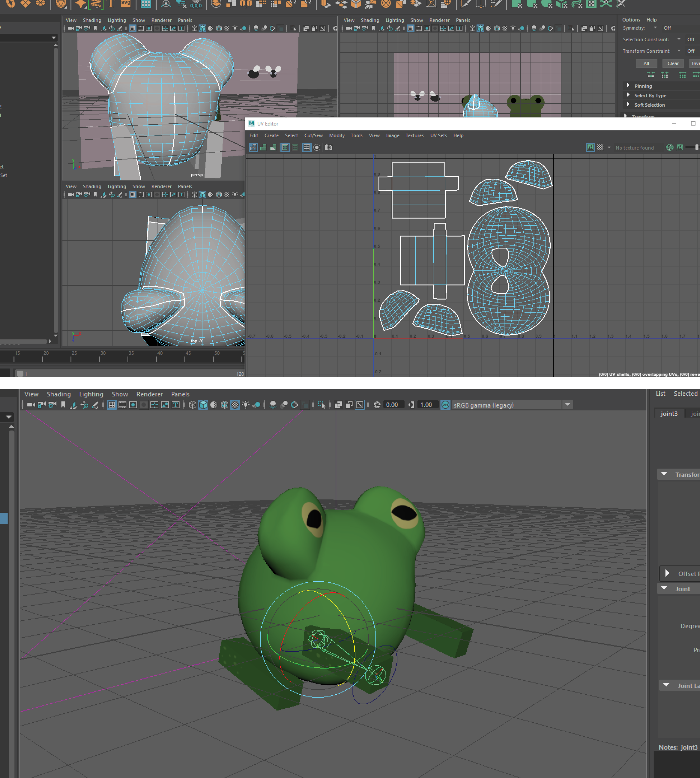The height and width of the screenshot is (778, 700).
Task: Click third green grid icon below Clear
Action: point(683,75)
